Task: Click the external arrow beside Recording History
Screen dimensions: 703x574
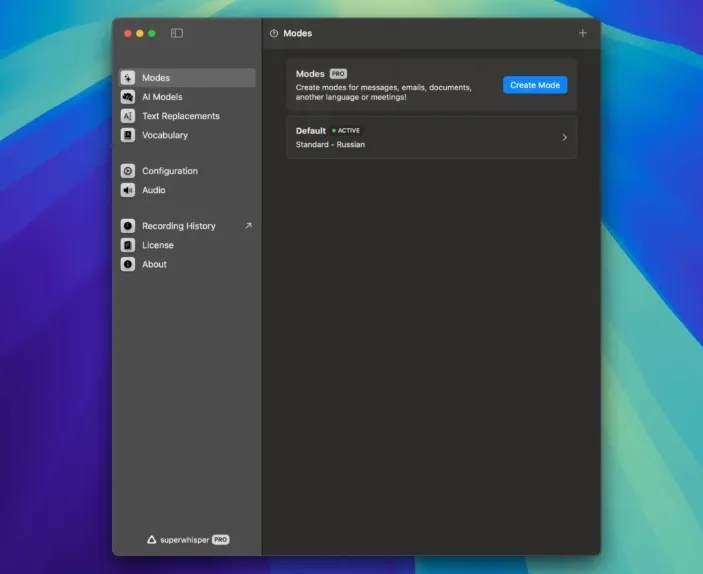Action: pos(248,226)
